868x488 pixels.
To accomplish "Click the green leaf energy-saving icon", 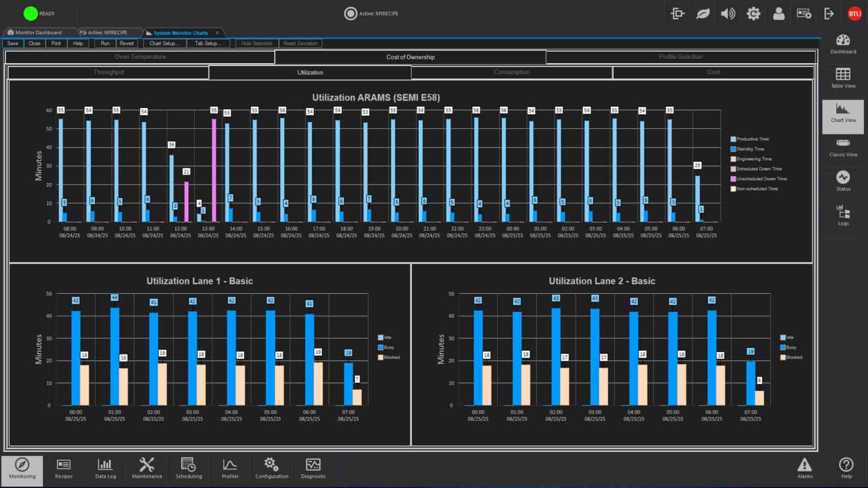I will click(x=702, y=14).
